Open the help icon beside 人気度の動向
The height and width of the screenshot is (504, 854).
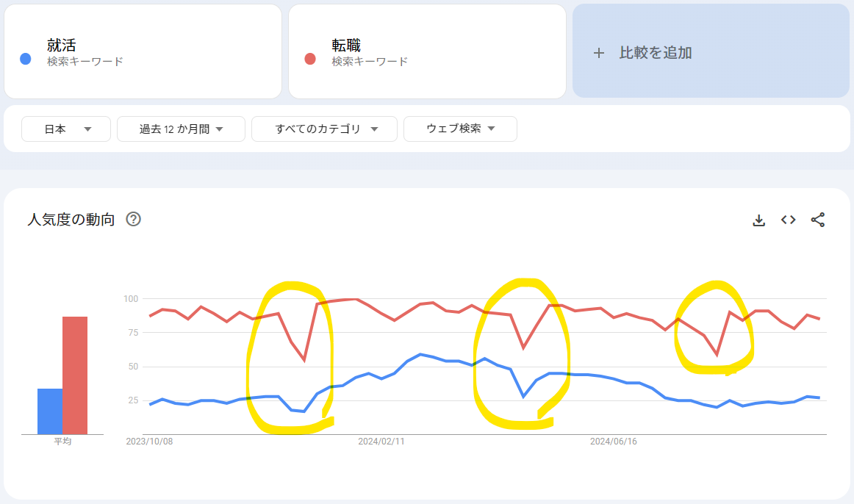tap(134, 220)
